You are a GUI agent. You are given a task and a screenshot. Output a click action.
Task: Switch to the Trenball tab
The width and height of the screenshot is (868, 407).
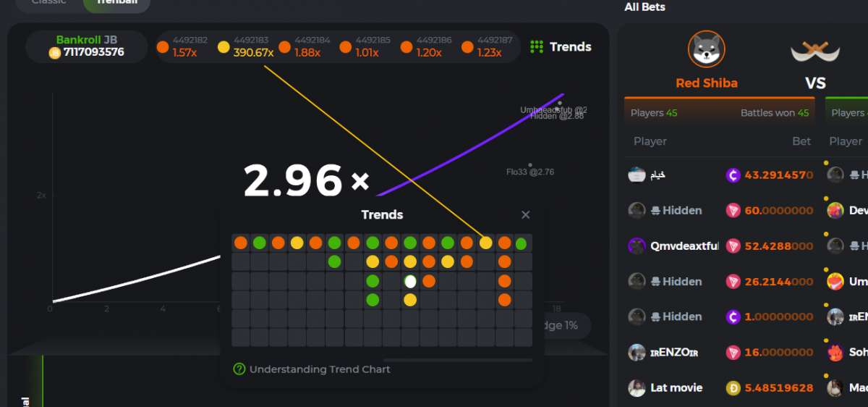(x=116, y=2)
